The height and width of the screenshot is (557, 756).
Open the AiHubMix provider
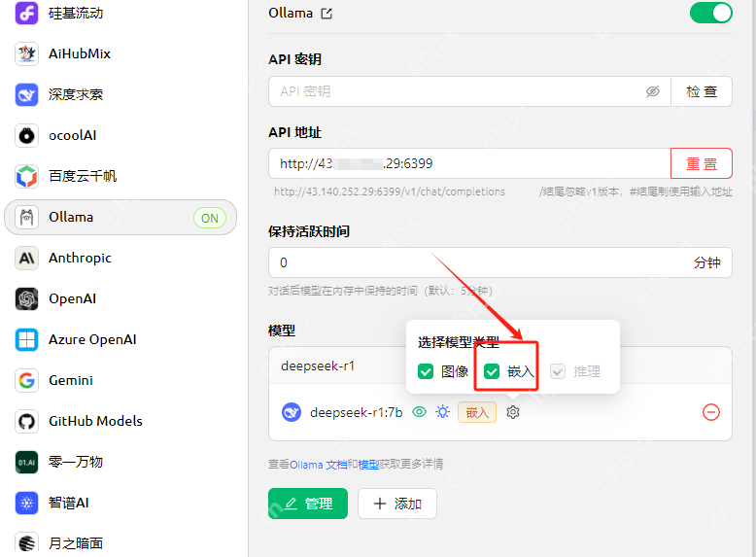[x=120, y=53]
